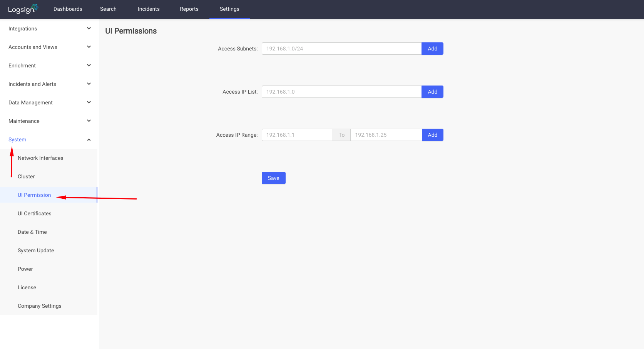The image size is (644, 349).
Task: Expand the Maintenance section
Action: (49, 121)
